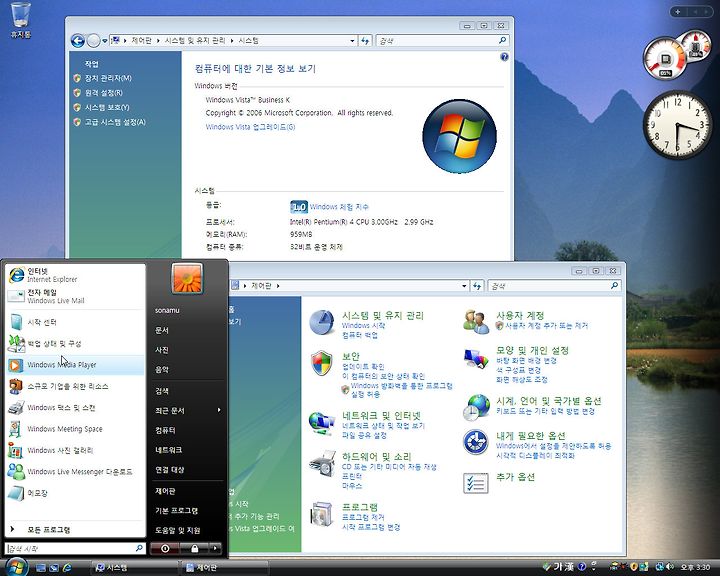Click the 검색 시작 field in Start menu
720x576 pixels.
tap(75, 548)
